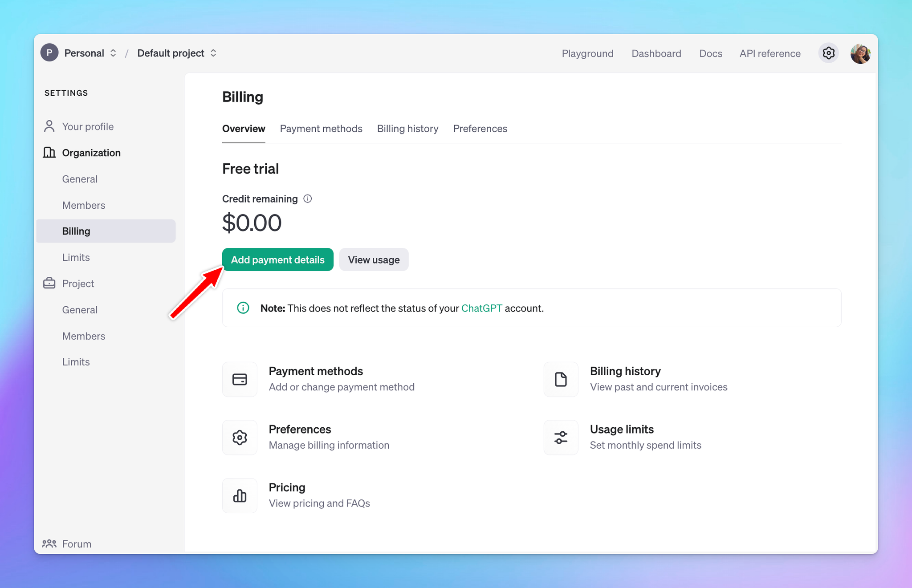The image size is (912, 588).
Task: Open Playground from the top navigation
Action: pyautogui.click(x=587, y=53)
